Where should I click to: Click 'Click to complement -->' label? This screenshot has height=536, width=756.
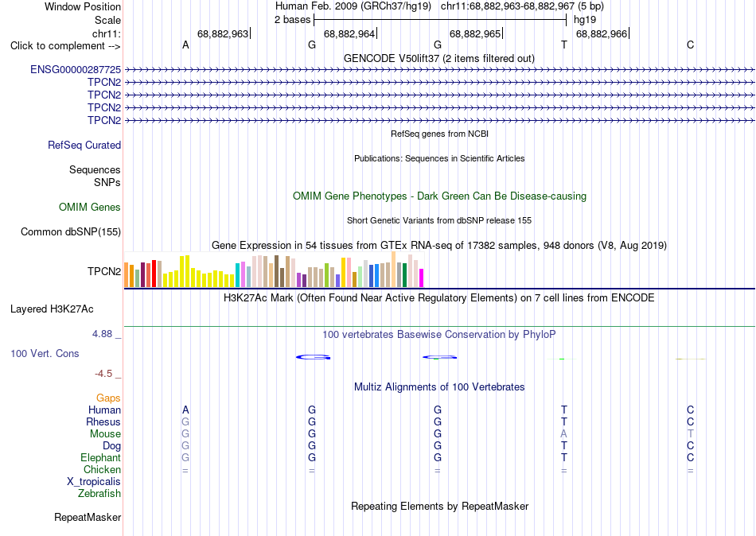[x=65, y=46]
